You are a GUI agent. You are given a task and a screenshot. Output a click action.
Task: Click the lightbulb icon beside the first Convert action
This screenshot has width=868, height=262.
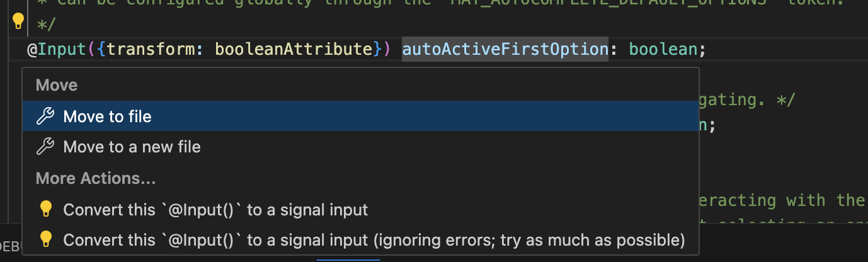click(45, 209)
